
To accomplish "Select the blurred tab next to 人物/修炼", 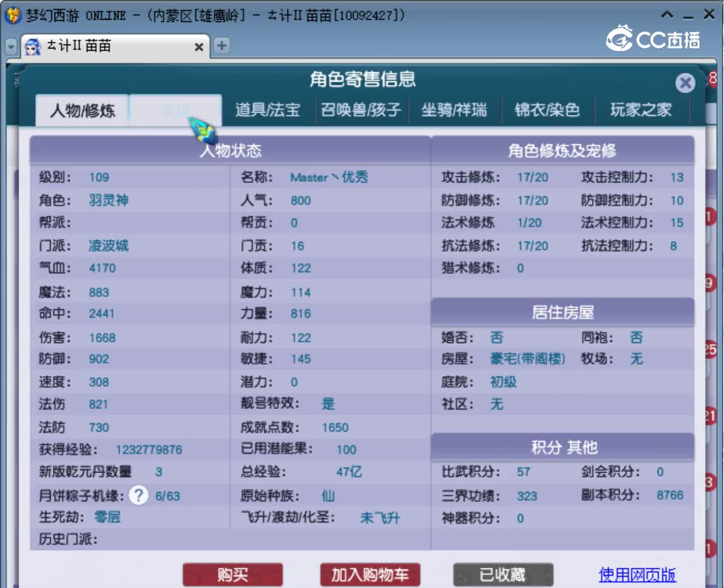I will (175, 110).
